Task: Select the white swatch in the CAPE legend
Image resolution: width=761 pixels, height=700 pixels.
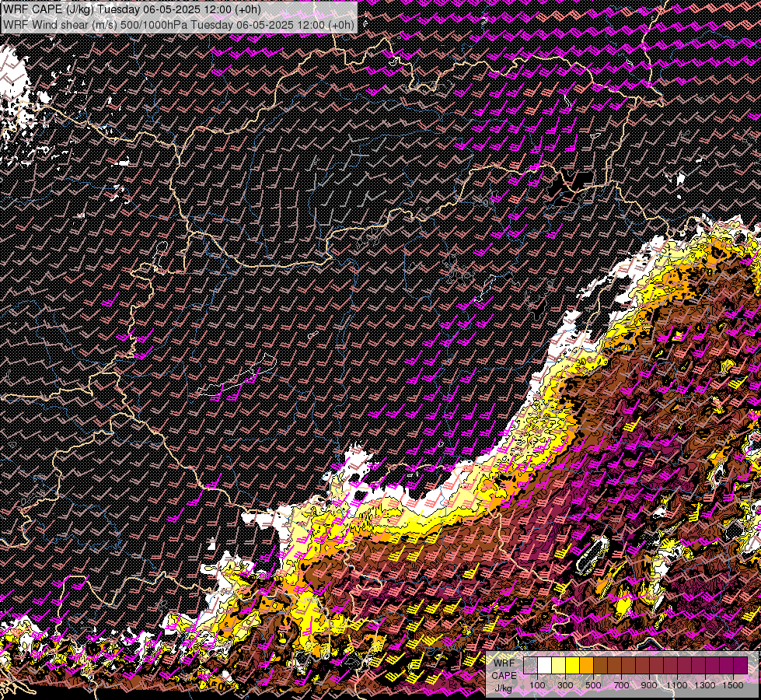Action: click(545, 665)
